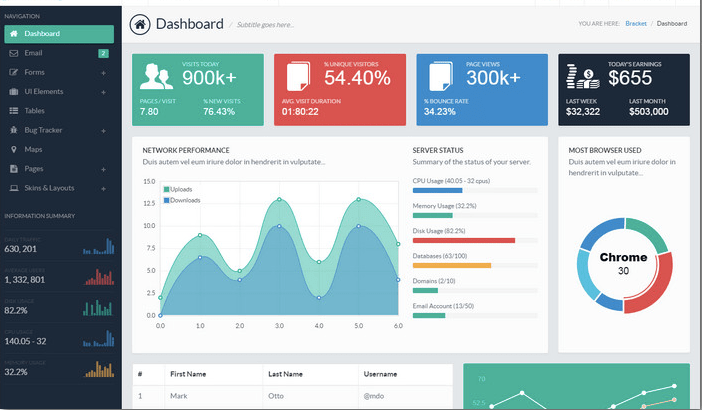Image resolution: width=702 pixels, height=410 pixels.
Task: Click the Memory Usage green progress bar
Action: (432, 216)
